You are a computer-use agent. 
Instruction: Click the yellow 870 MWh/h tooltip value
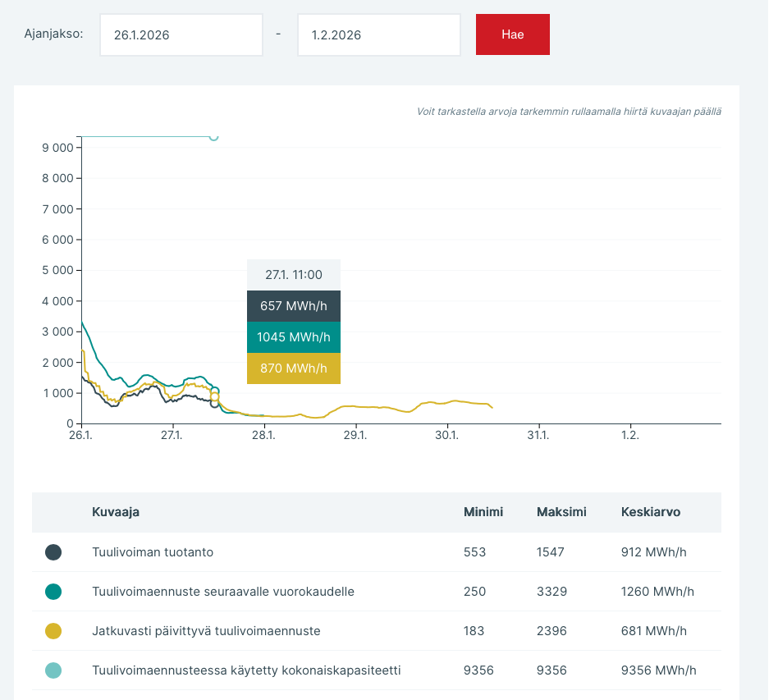pyautogui.click(x=294, y=368)
